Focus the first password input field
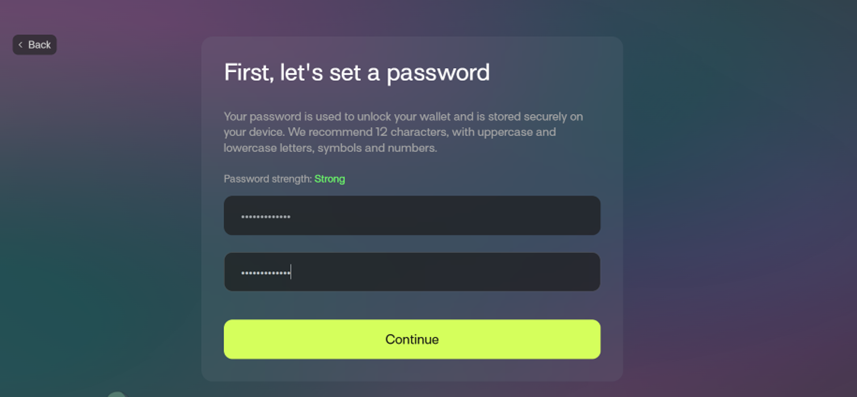This screenshot has height=397, width=857. pos(412,215)
